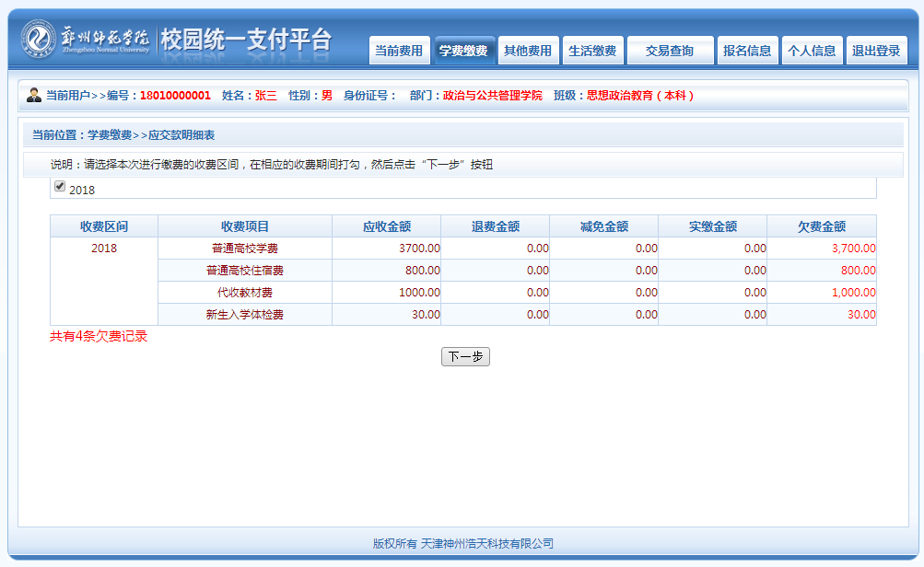Image resolution: width=924 pixels, height=567 pixels.
Task: Switch to the 生活缴费 tab
Action: point(591,51)
